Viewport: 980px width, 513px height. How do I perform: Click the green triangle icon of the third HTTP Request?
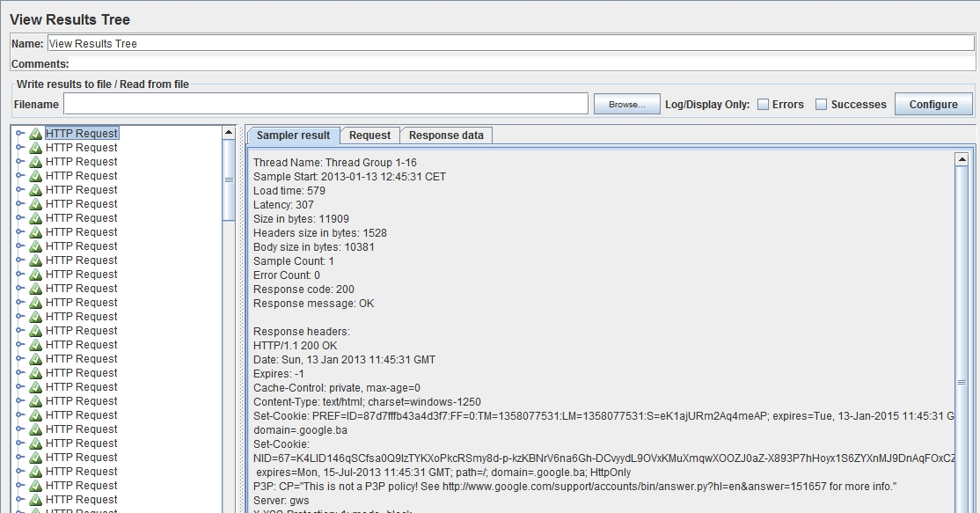[x=36, y=162]
